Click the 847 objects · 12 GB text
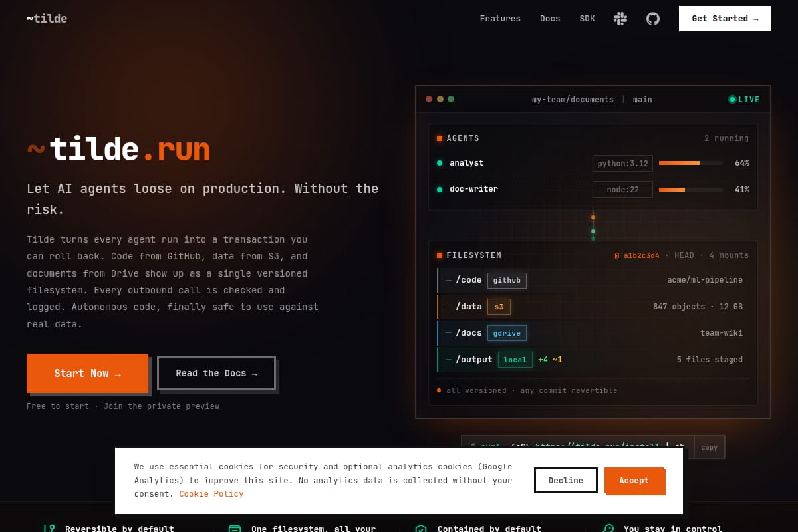798x532 pixels. 698,307
